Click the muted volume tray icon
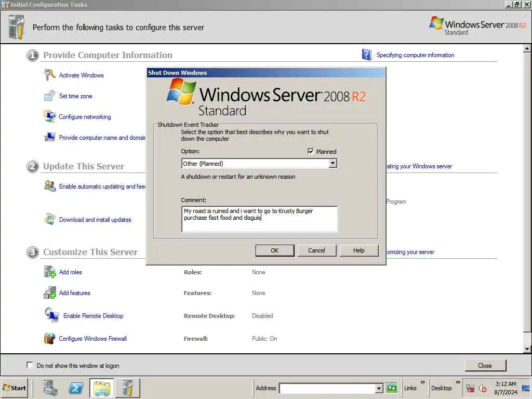 [483, 388]
